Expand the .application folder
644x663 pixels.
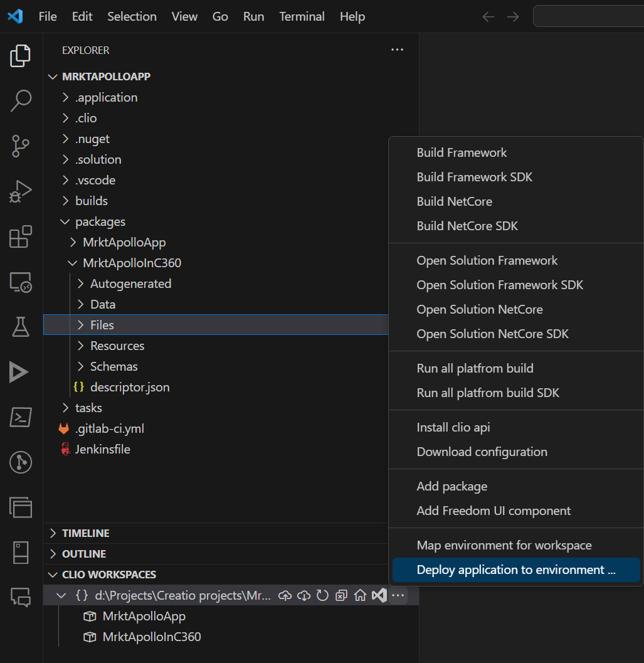pos(66,97)
